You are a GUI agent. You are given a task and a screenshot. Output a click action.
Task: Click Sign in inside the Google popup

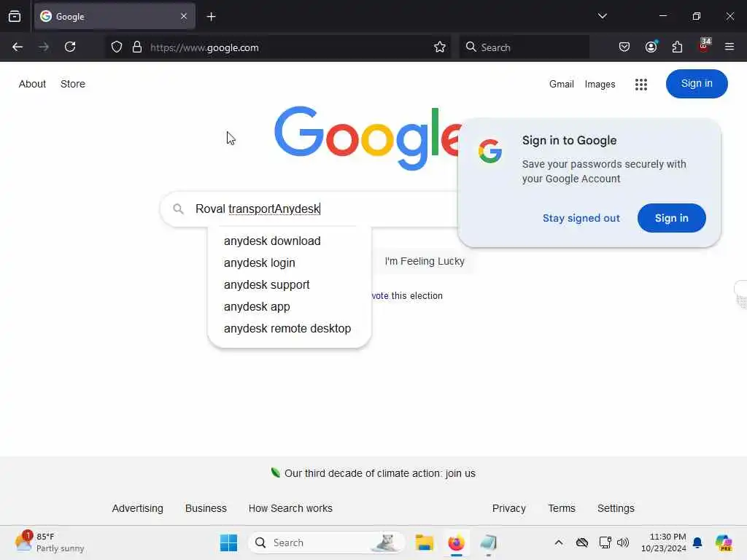point(671,218)
